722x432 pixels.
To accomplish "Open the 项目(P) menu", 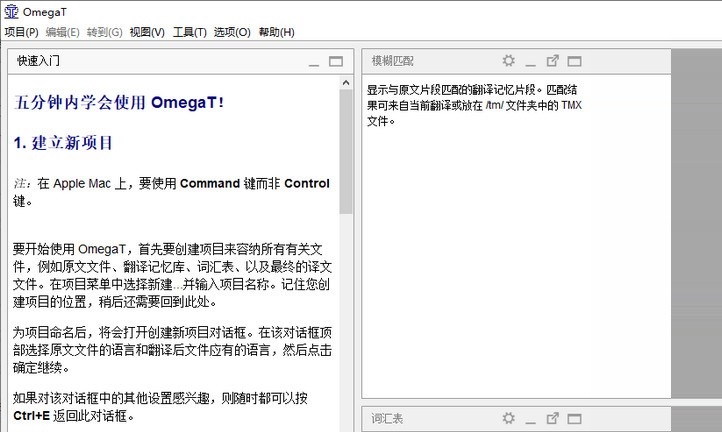I will click(21, 32).
